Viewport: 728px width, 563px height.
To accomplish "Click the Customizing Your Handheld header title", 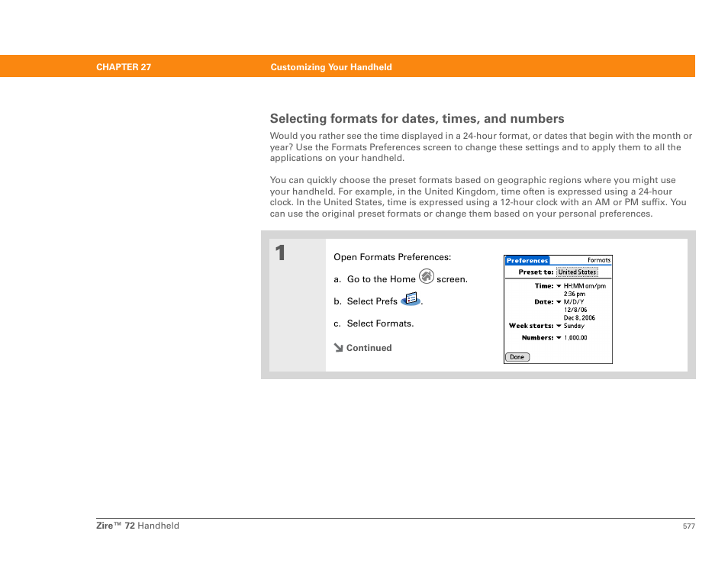I will 331,67.
